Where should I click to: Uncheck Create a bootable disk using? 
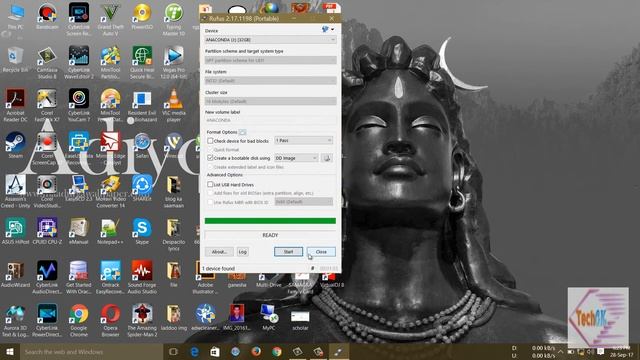(210, 158)
